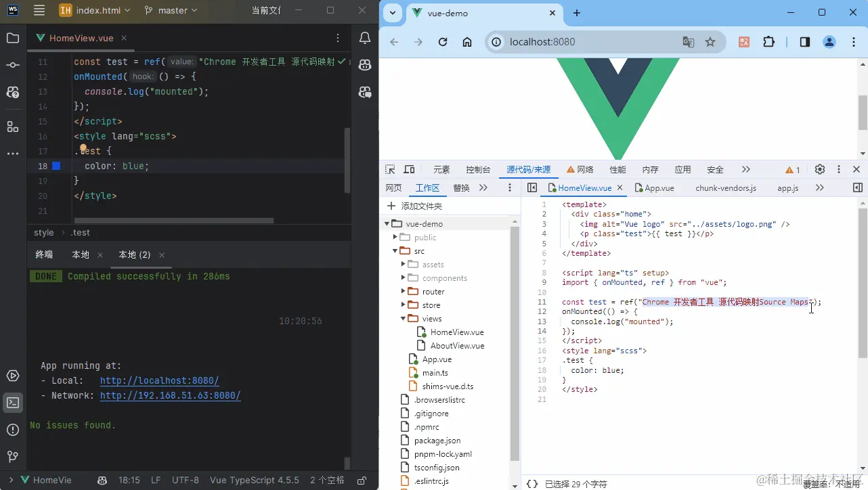Open the Project tool window folder icon
This screenshot has height=490, width=868.
pyautogui.click(x=12, y=38)
